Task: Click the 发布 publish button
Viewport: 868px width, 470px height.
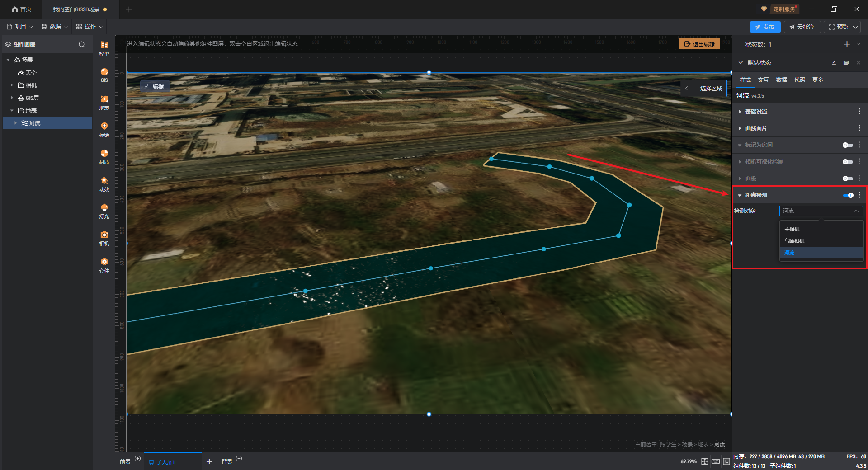Action: coord(765,27)
